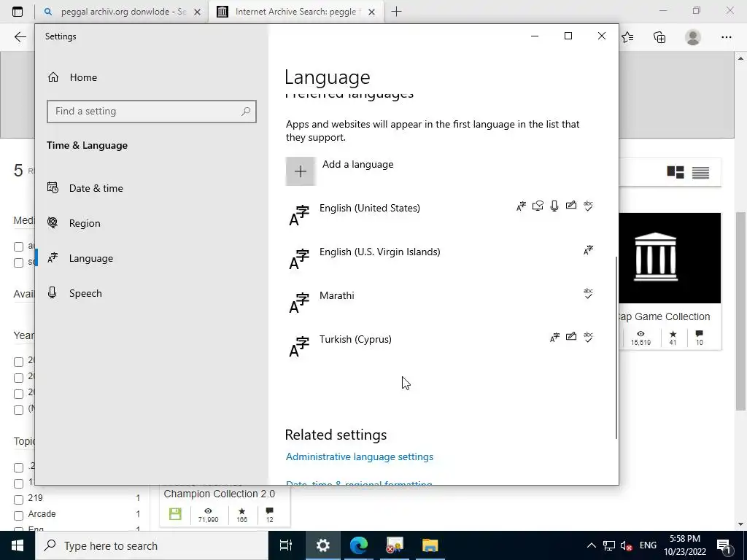Click the Find a setting search box
The image size is (747, 560).
[152, 112]
